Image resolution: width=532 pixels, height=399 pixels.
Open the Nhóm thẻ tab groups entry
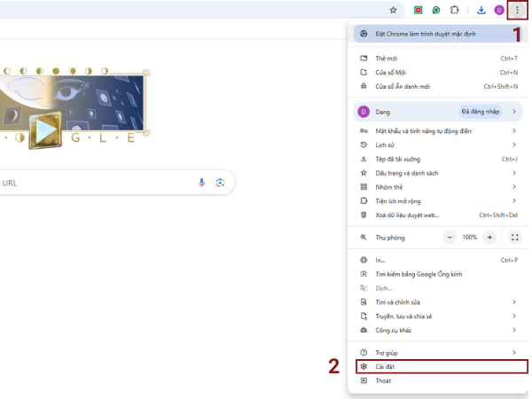tap(438, 187)
